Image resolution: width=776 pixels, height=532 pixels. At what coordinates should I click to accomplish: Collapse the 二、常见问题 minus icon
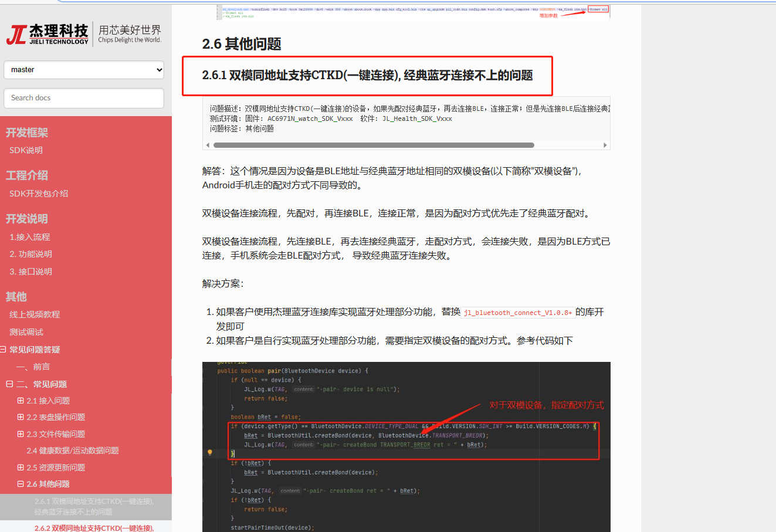[9, 384]
